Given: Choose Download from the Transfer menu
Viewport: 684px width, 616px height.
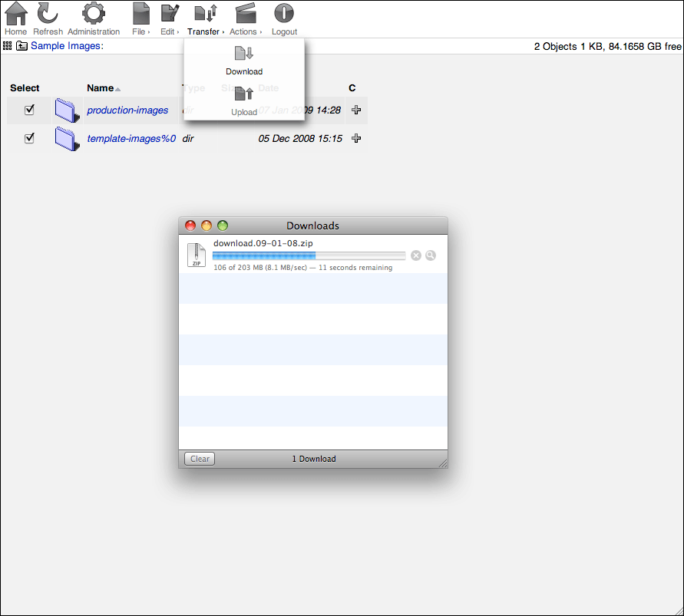Looking at the screenshot, I should coord(243,71).
